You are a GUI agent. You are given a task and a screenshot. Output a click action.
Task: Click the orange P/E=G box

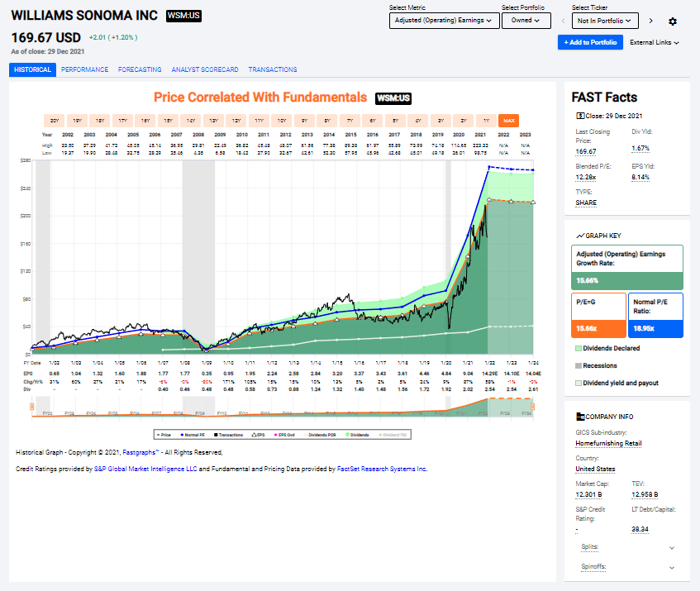(x=598, y=315)
